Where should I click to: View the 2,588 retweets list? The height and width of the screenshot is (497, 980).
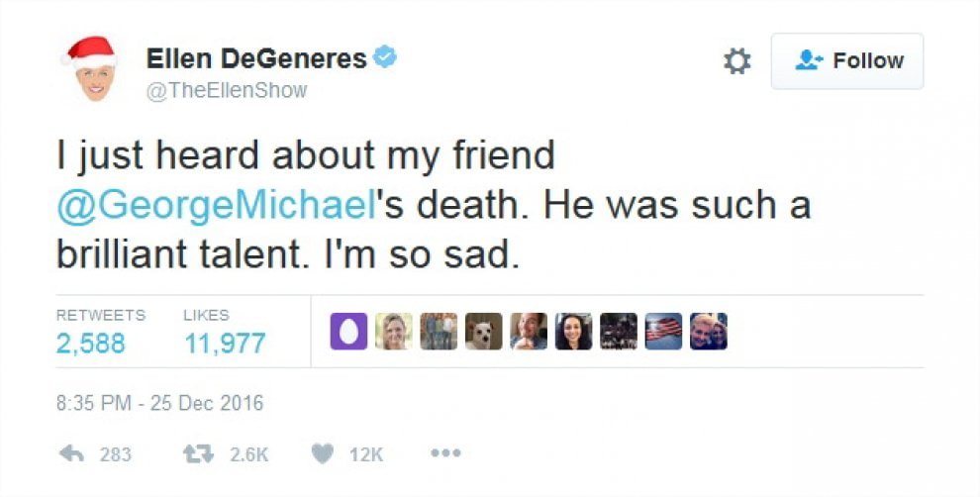[91, 344]
